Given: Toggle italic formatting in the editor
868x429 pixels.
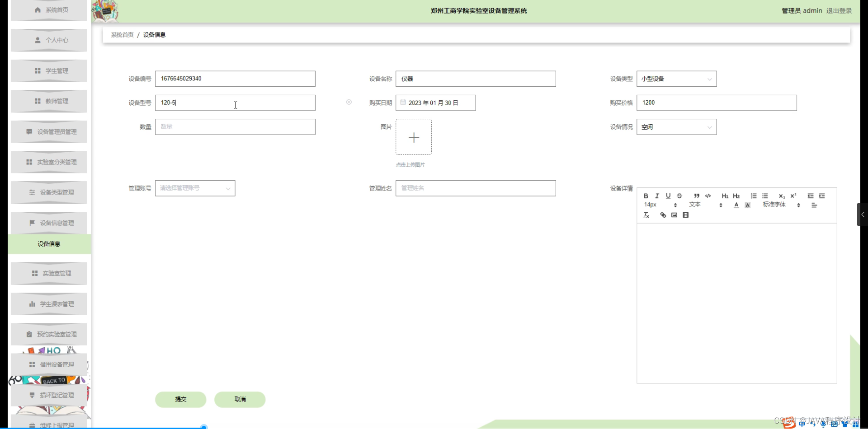Looking at the screenshot, I should (657, 196).
